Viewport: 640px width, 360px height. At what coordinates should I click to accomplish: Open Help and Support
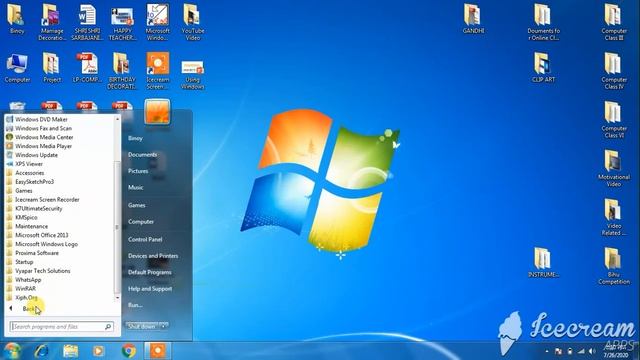(150, 289)
